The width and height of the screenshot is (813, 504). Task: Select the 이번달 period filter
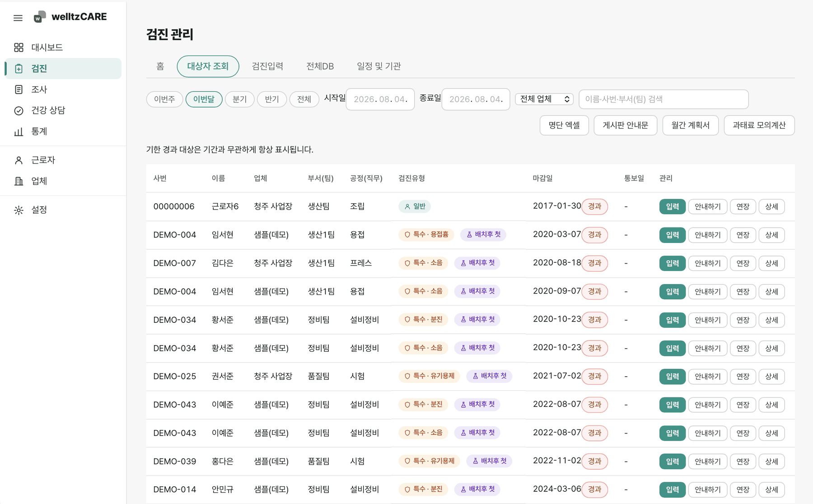(x=204, y=99)
